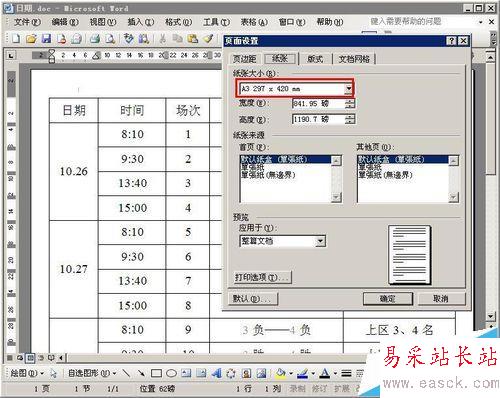Run the spelling and grammar check icon
The height and width of the screenshot is (398, 500).
[x=129, y=39]
